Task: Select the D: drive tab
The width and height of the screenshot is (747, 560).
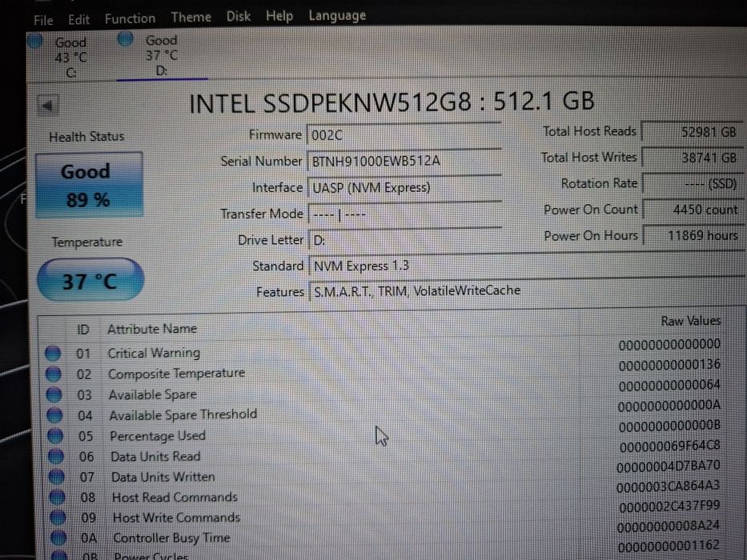Action: click(162, 55)
